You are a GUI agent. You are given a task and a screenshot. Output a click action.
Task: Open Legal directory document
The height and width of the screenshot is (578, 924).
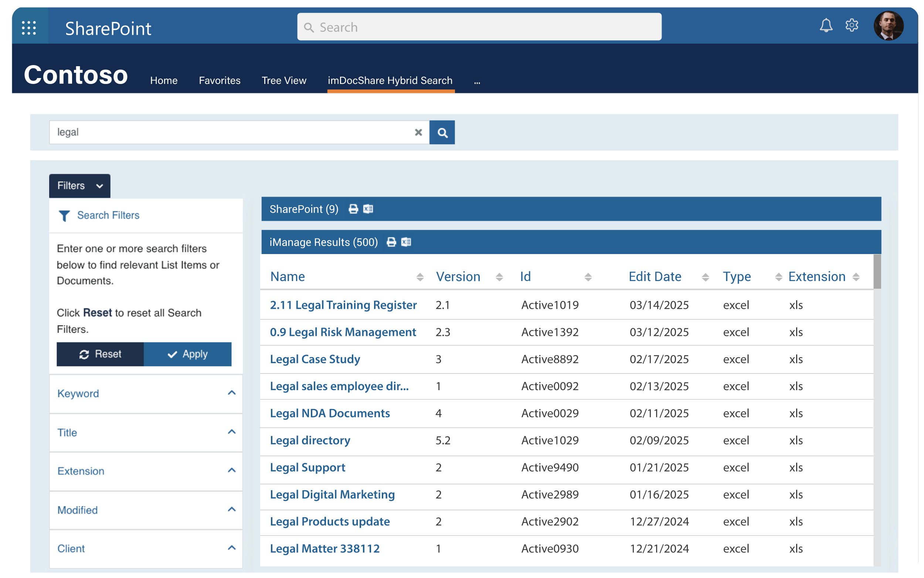tap(310, 440)
